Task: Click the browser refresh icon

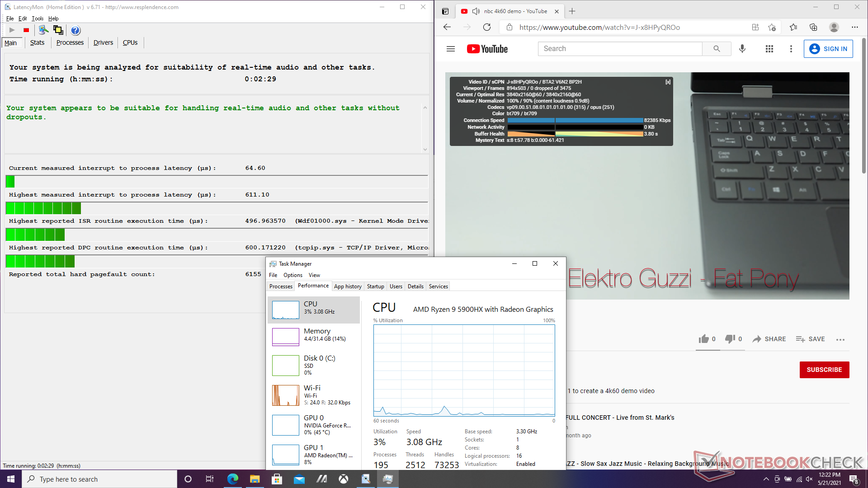Action: pyautogui.click(x=487, y=27)
